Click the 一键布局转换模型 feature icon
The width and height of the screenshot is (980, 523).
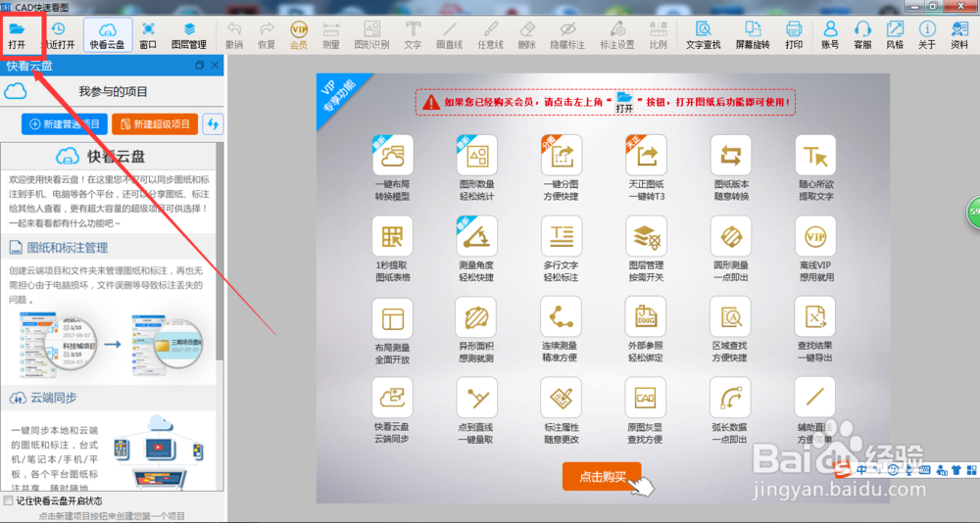[x=393, y=155]
